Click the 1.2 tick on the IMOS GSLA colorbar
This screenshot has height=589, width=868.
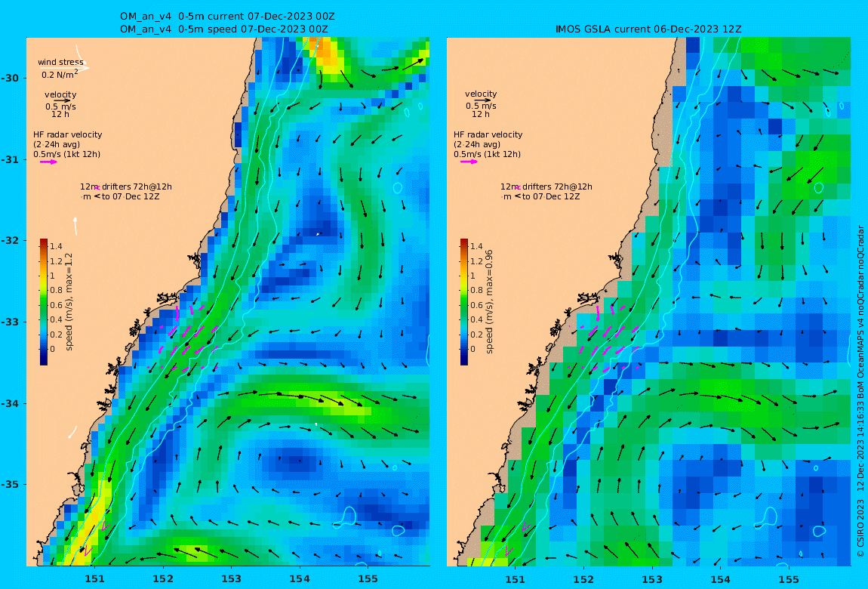coord(476,261)
